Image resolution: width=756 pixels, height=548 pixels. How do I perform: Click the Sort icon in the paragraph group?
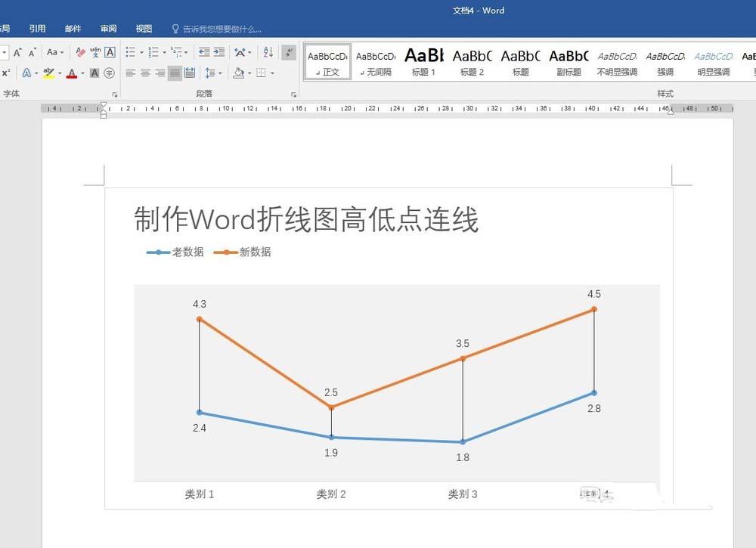pos(268,52)
